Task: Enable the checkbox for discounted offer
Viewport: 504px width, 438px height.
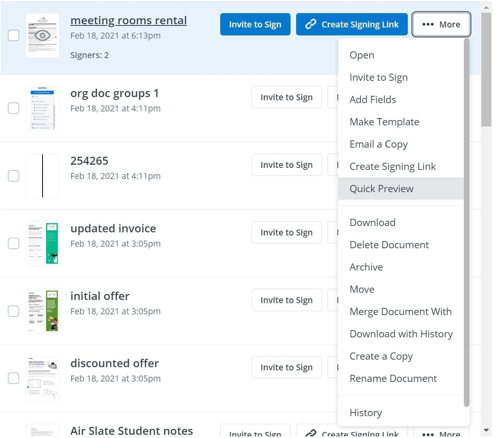Action: pos(14,378)
